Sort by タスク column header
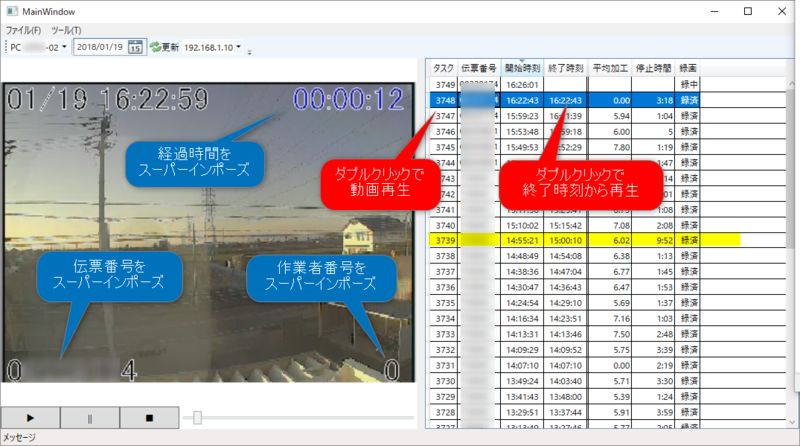The width and height of the screenshot is (800, 446). [443, 68]
